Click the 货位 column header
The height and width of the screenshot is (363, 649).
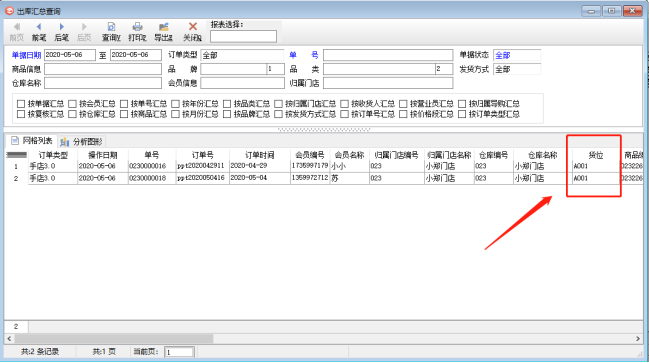[x=596, y=155]
